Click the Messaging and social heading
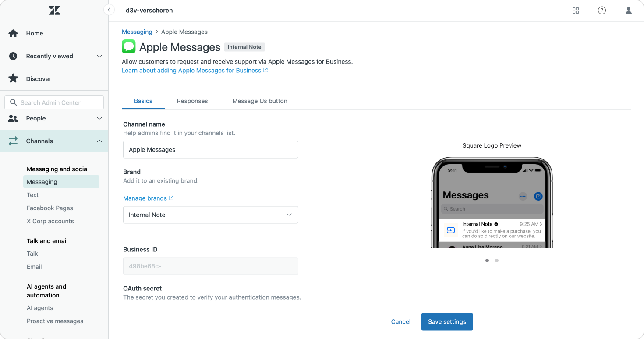Image resolution: width=644 pixels, height=339 pixels. [58, 169]
